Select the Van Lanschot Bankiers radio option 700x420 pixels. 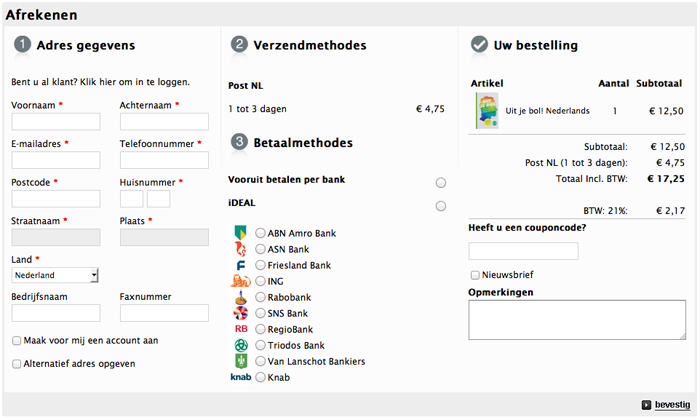pyautogui.click(x=261, y=361)
